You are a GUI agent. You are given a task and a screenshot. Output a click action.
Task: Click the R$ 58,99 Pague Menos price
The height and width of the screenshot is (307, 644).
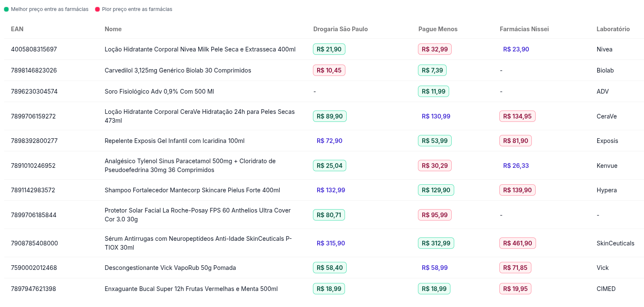pyautogui.click(x=435, y=268)
